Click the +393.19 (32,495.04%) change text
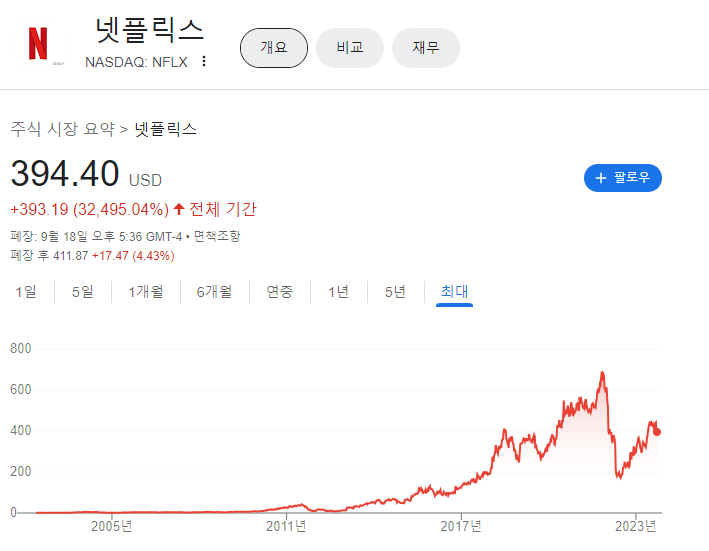Viewport: 709px width, 551px height. click(90, 210)
